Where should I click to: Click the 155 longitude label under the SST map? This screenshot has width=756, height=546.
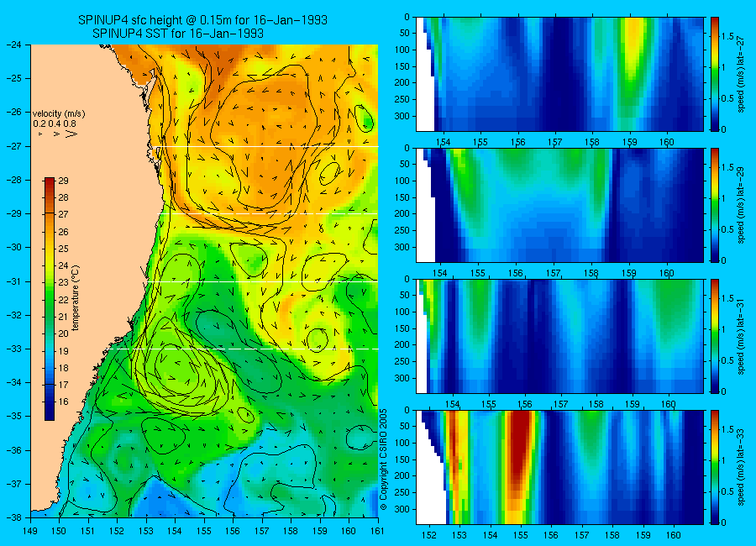[204, 531]
